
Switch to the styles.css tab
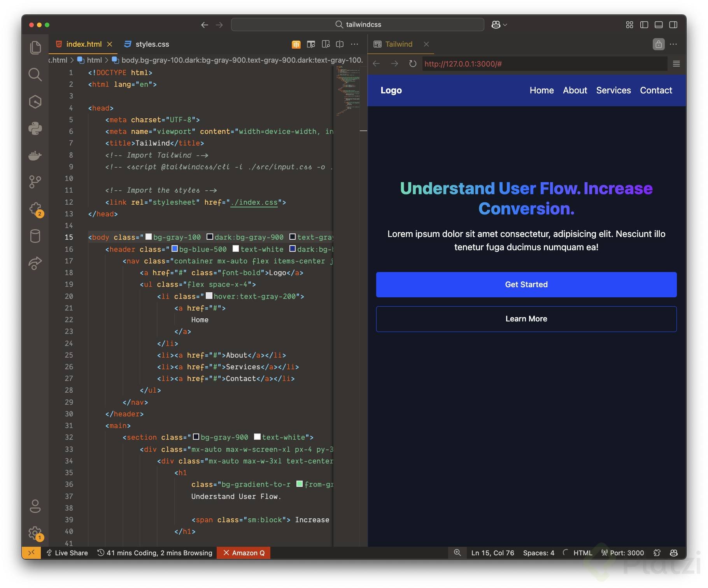click(152, 44)
